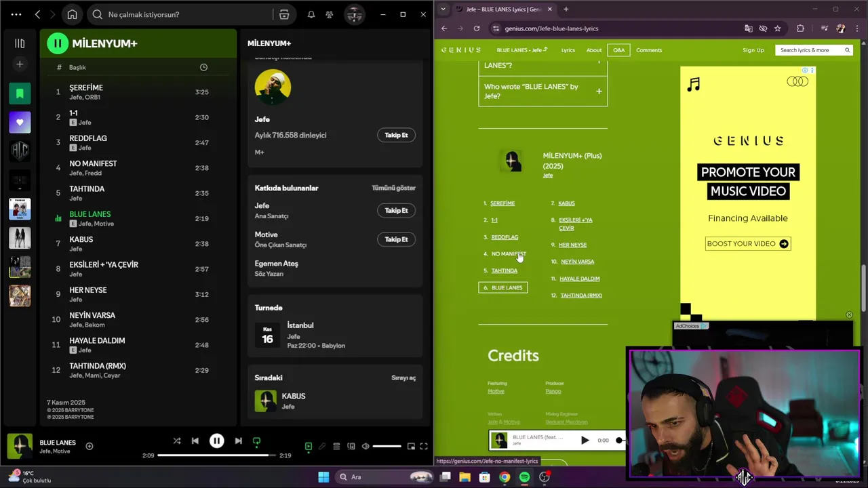Switch to Genius Lyrics tab

click(x=568, y=50)
